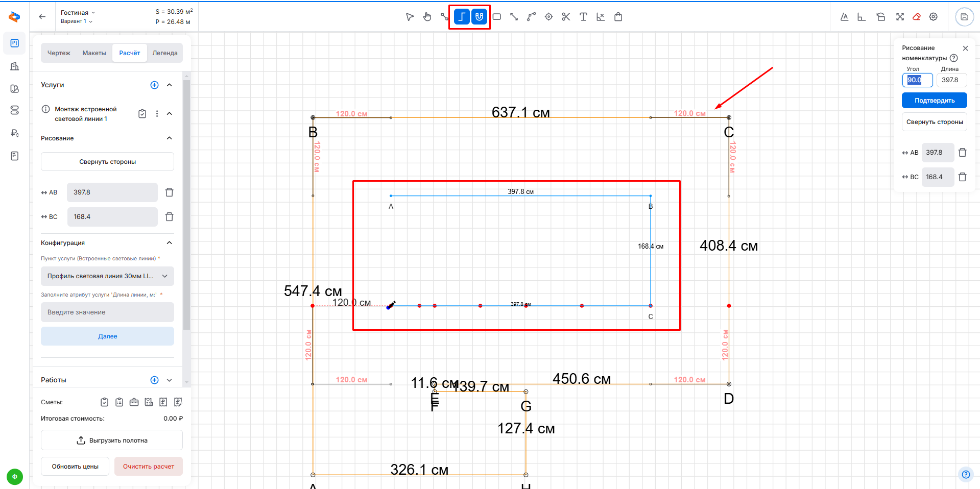Screen dimensions: 980x489
Task: Select the scissors cut tool
Action: pos(566,17)
